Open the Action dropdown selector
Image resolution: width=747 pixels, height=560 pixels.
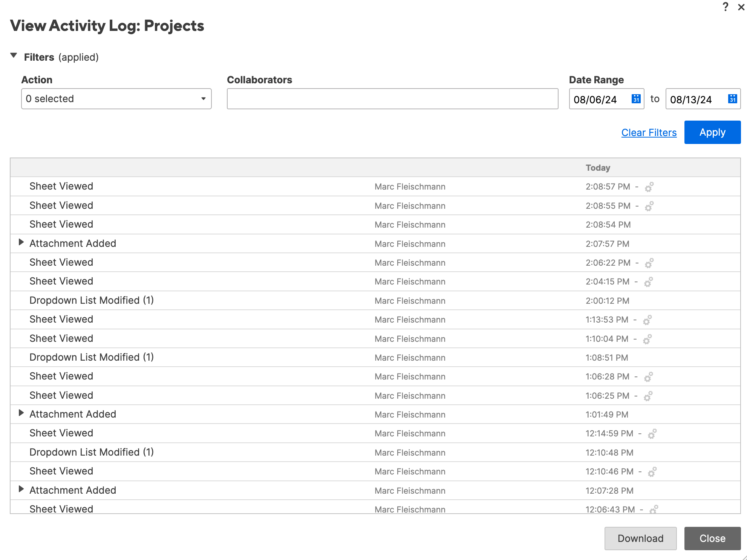[x=116, y=98]
